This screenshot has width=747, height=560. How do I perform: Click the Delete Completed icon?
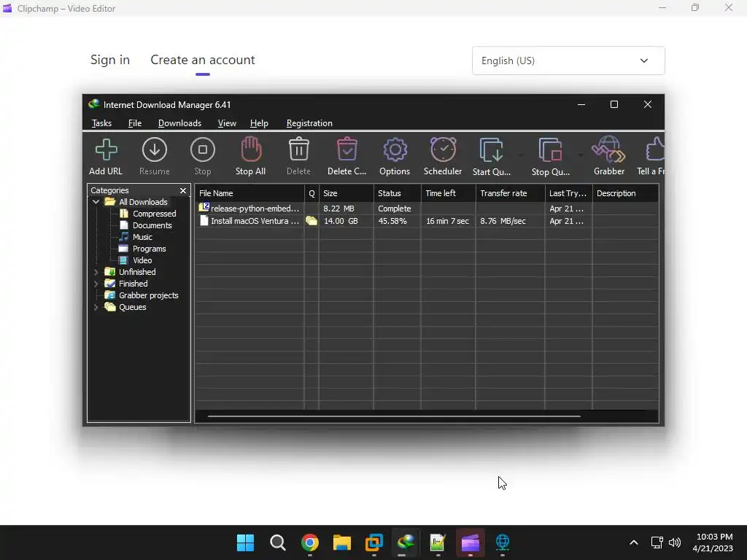pyautogui.click(x=347, y=156)
